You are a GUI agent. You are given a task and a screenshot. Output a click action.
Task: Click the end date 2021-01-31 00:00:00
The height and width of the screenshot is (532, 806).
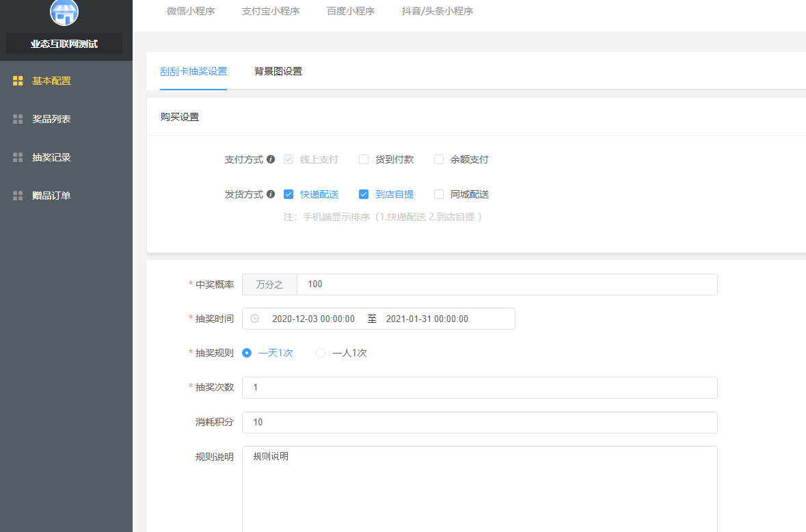[427, 319]
